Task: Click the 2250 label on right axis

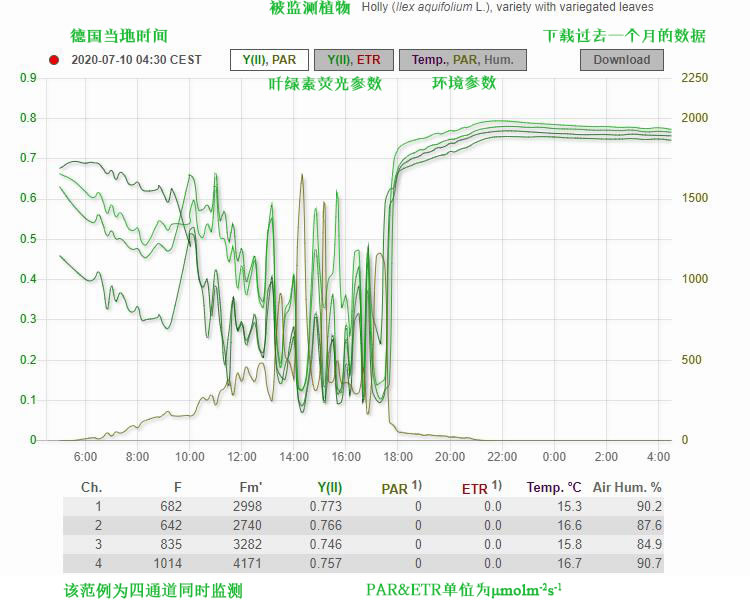Action: pos(695,79)
